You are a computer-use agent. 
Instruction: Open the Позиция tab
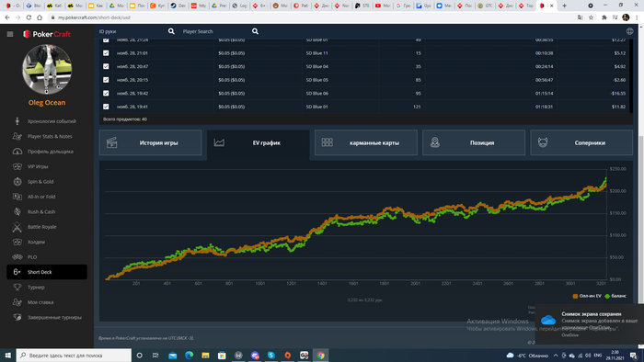pyautogui.click(x=474, y=142)
